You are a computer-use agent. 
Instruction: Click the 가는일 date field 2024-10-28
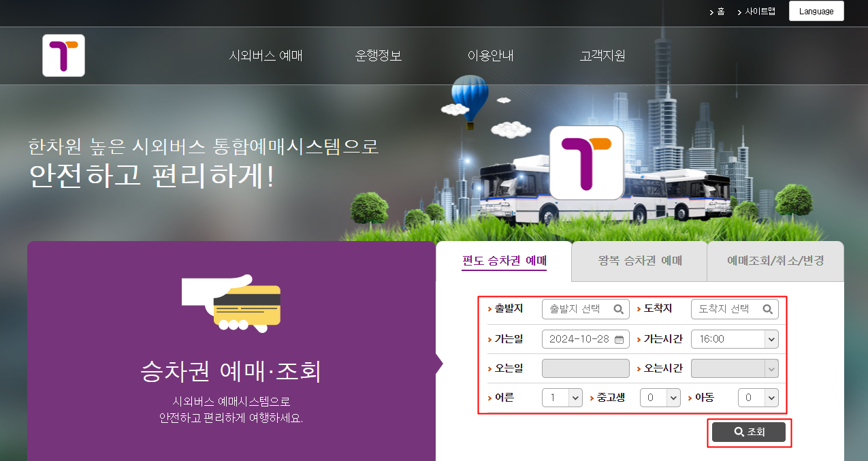point(585,339)
